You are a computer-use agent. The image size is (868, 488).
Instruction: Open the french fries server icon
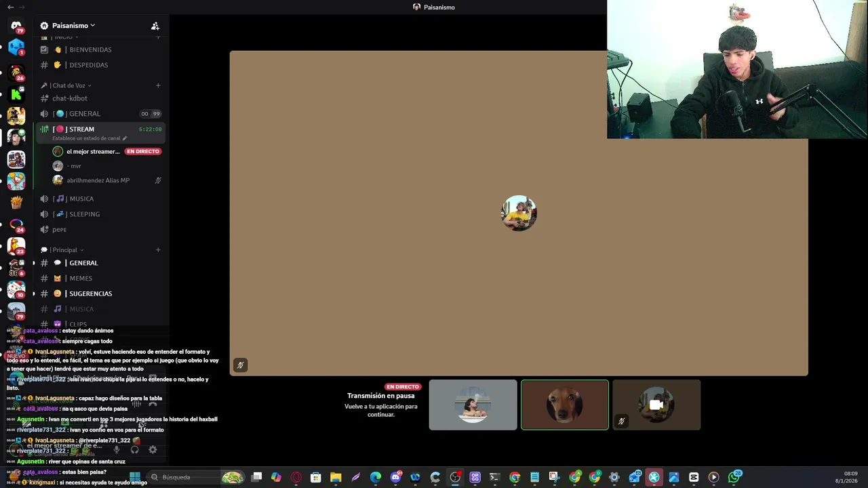(16, 202)
